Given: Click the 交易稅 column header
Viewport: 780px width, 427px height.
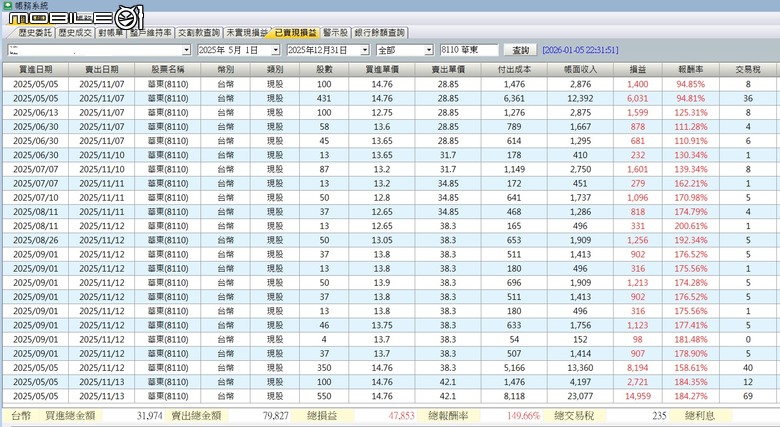Looking at the screenshot, I should tap(748, 70).
